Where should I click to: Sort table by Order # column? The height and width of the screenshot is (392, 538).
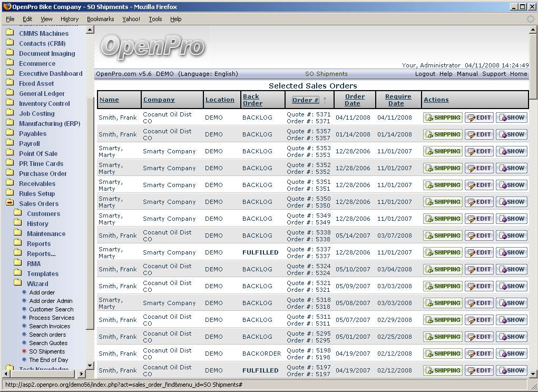click(x=306, y=100)
